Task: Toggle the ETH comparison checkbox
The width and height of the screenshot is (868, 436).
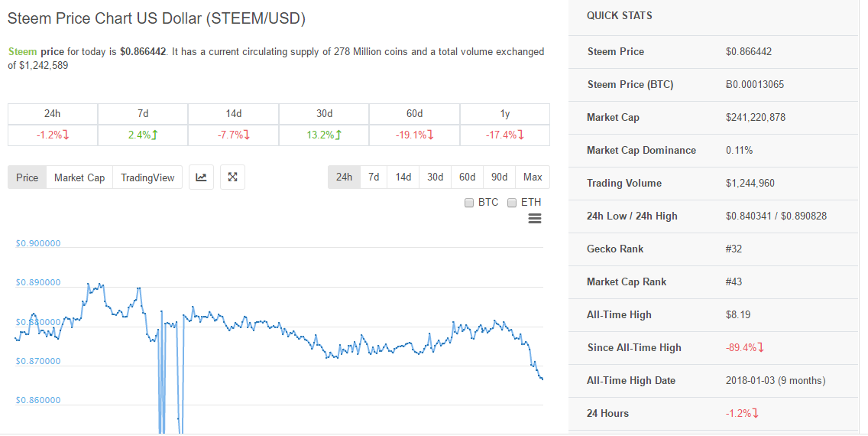Action: click(x=512, y=203)
